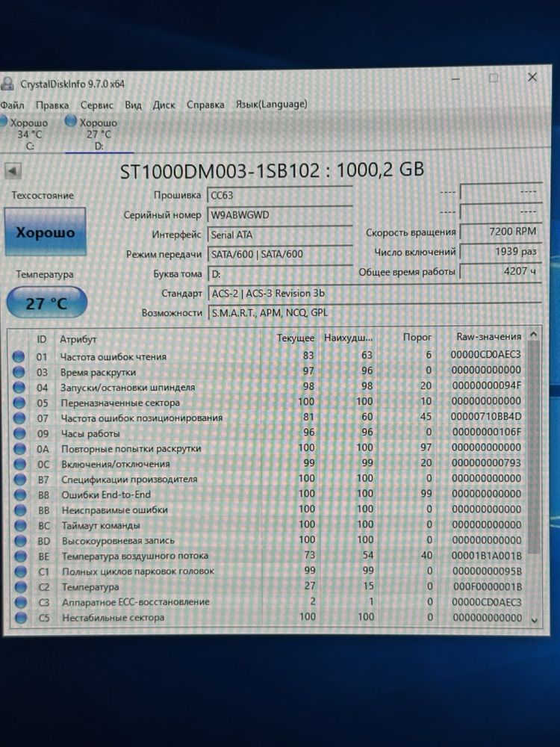
Task: Open the Справка menu
Action: (x=205, y=105)
